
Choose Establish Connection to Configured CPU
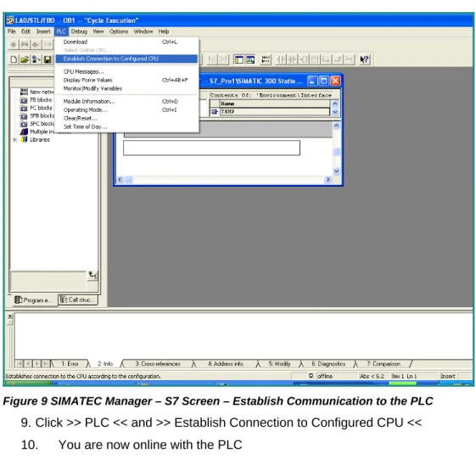(126, 59)
